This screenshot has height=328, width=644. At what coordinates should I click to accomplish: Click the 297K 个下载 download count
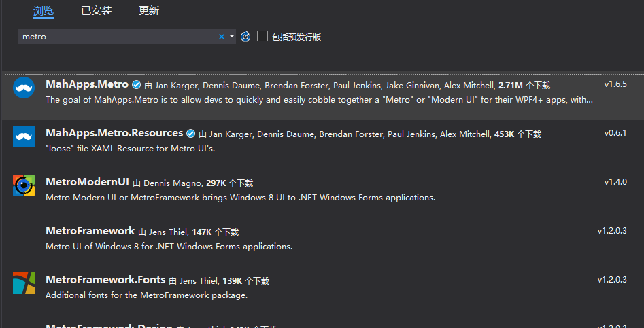[x=229, y=183]
